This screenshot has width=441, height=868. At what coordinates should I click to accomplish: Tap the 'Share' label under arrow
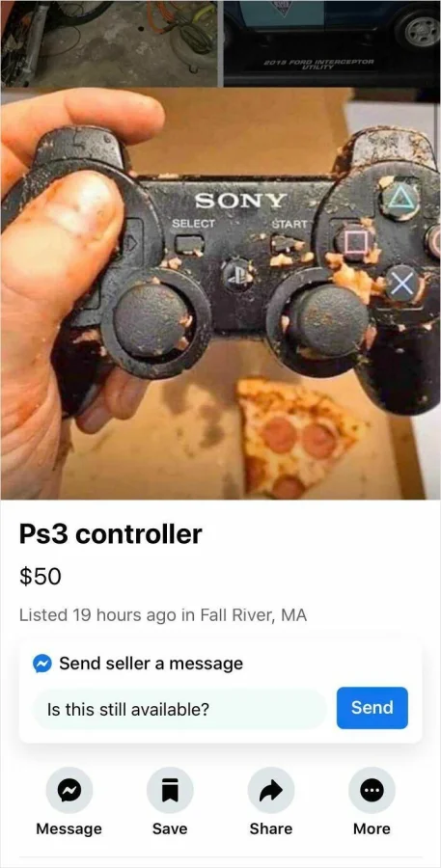tap(271, 828)
